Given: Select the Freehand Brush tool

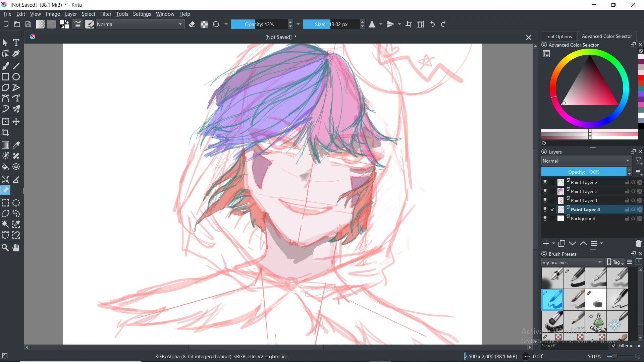Looking at the screenshot, I should coord(5,66).
